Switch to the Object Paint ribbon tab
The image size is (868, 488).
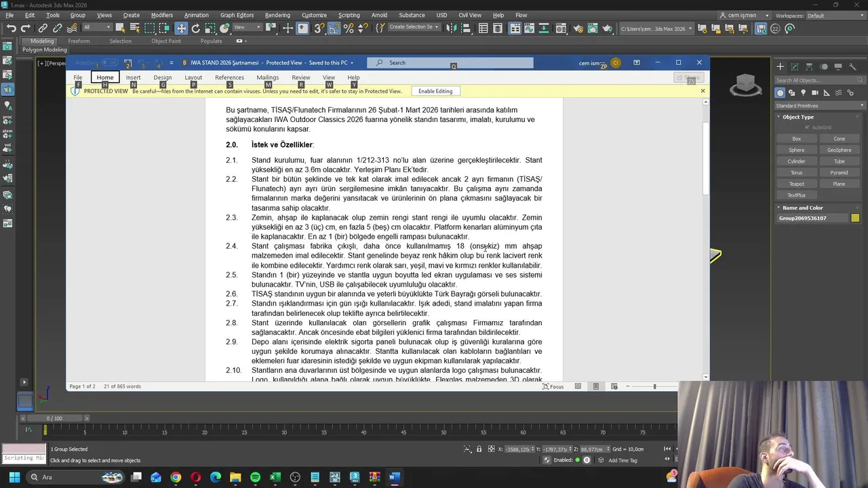[x=166, y=41]
